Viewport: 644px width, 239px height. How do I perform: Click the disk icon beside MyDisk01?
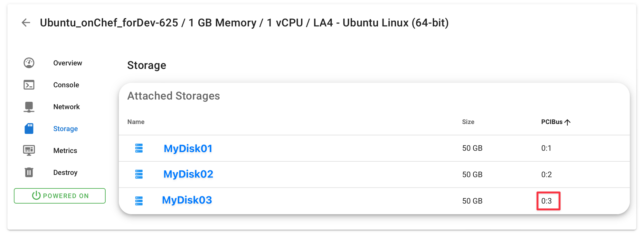click(139, 148)
